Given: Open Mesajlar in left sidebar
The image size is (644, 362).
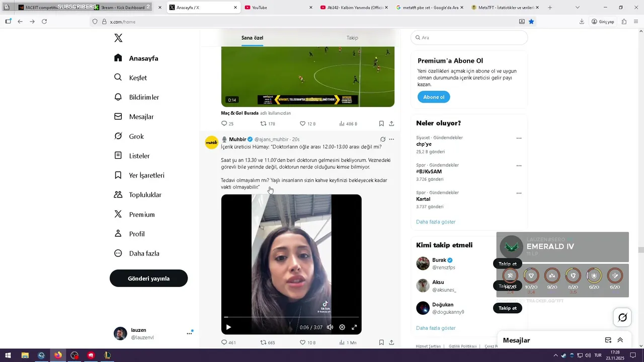Looking at the screenshot, I should click(x=134, y=117).
